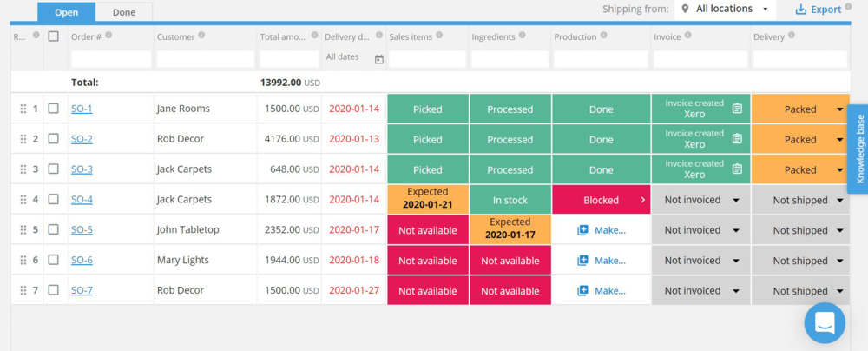Click the info icon beside Delivery header
This screenshot has height=351, width=868.
(x=792, y=35)
